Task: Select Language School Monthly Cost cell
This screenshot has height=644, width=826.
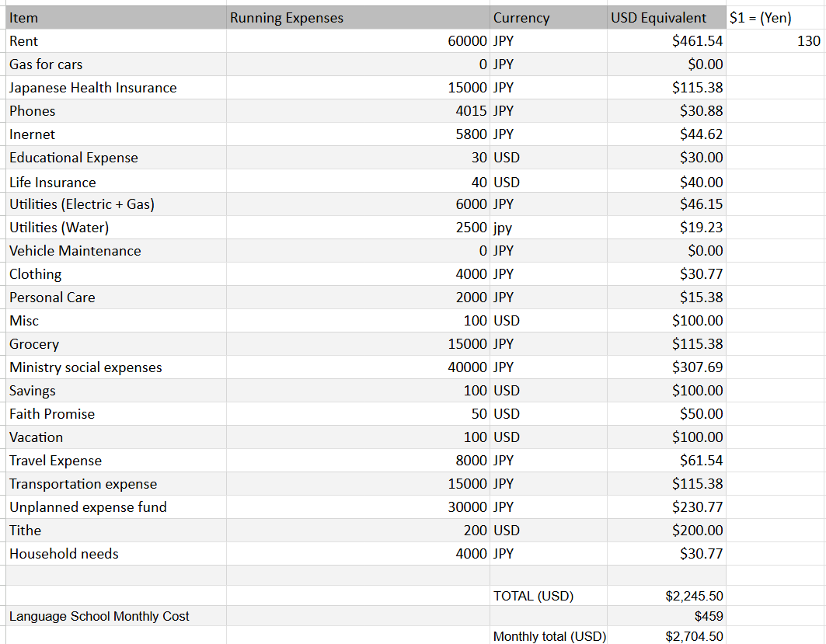Action: [x=116, y=616]
